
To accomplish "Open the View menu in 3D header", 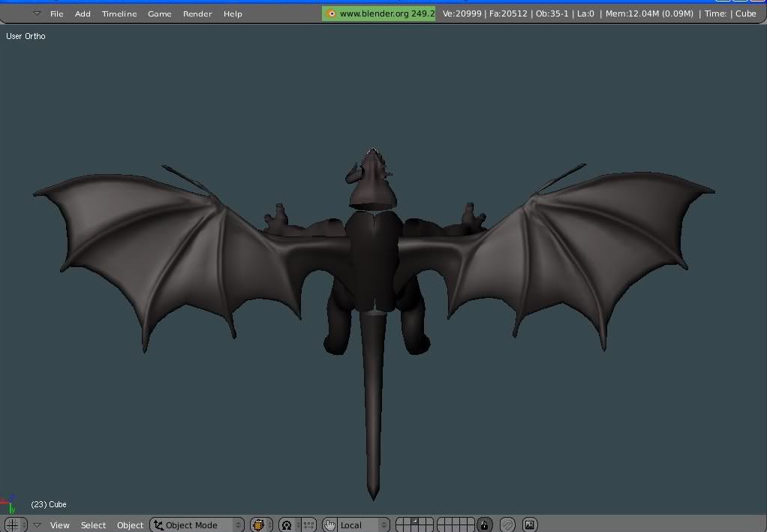I will (59, 524).
